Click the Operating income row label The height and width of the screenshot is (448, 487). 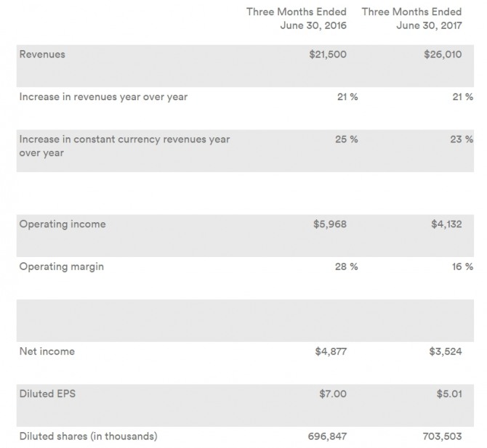pyautogui.click(x=63, y=224)
